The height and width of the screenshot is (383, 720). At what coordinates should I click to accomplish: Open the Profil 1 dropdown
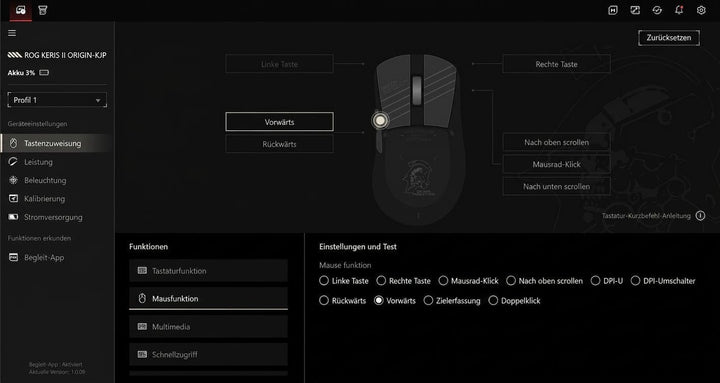click(57, 100)
